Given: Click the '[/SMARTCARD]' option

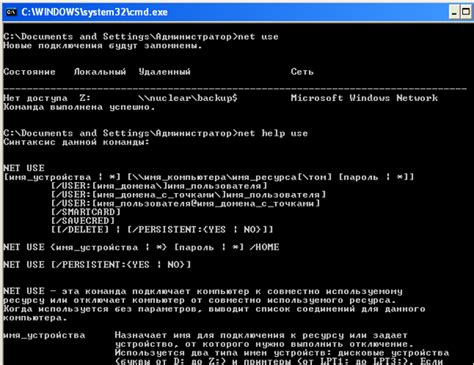Looking at the screenshot, I should 86,212.
